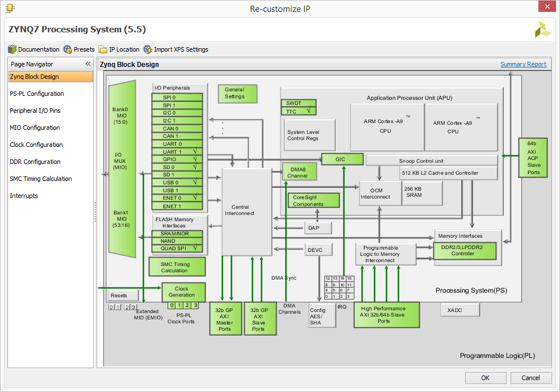
Task: Click the Xilinx logo icon
Action: 543,29
